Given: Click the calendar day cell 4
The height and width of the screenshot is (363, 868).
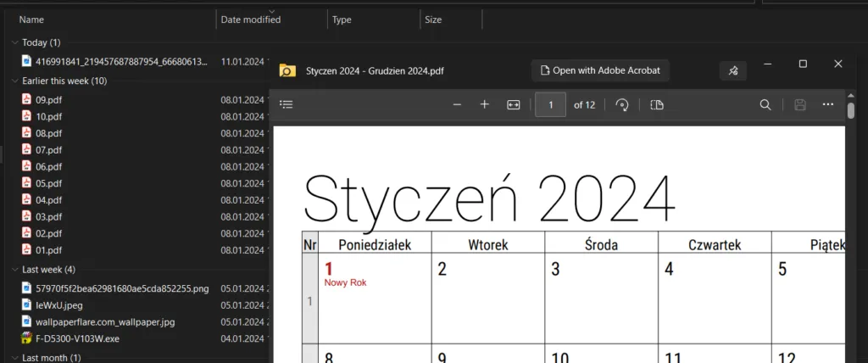Looking at the screenshot, I should tap(715, 299).
